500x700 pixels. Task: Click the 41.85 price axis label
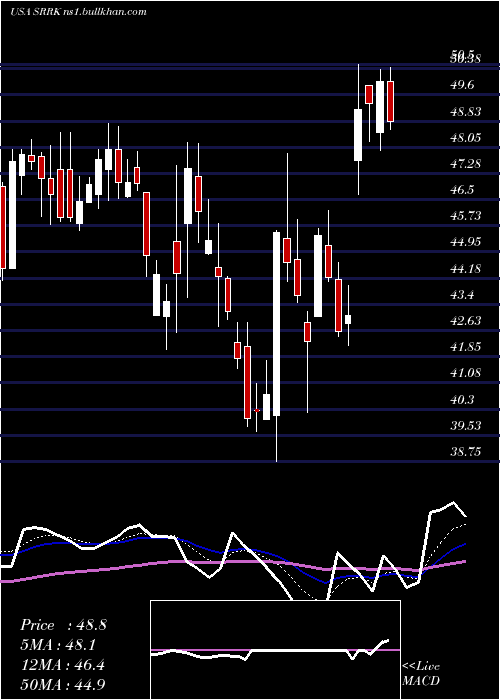point(466,346)
